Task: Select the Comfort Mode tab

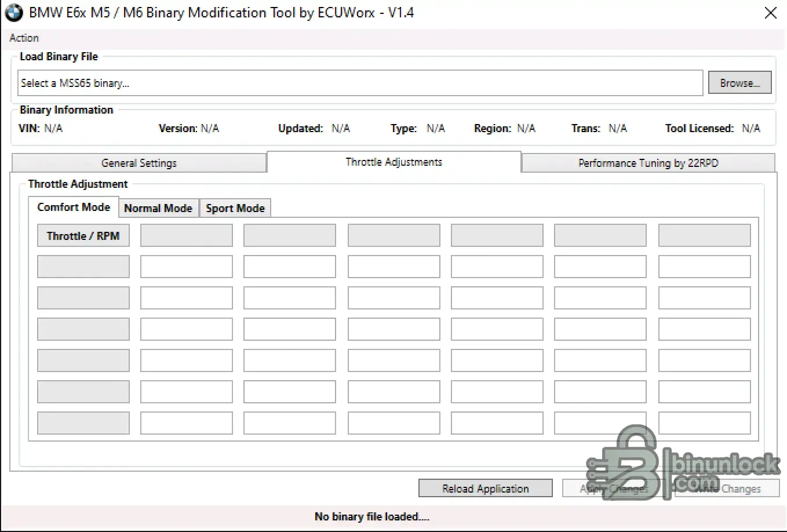Action: point(74,207)
